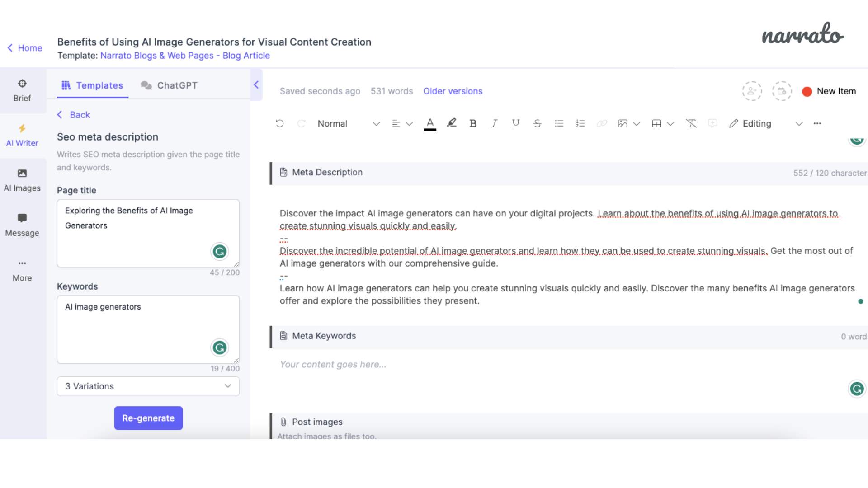
Task: Click into the Page title text field
Action: (148, 233)
